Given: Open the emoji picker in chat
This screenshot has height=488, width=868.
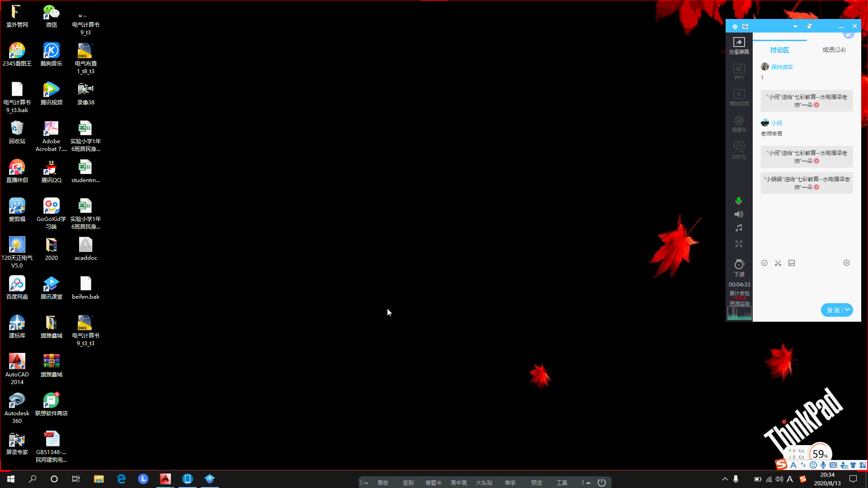Looking at the screenshot, I should point(764,263).
